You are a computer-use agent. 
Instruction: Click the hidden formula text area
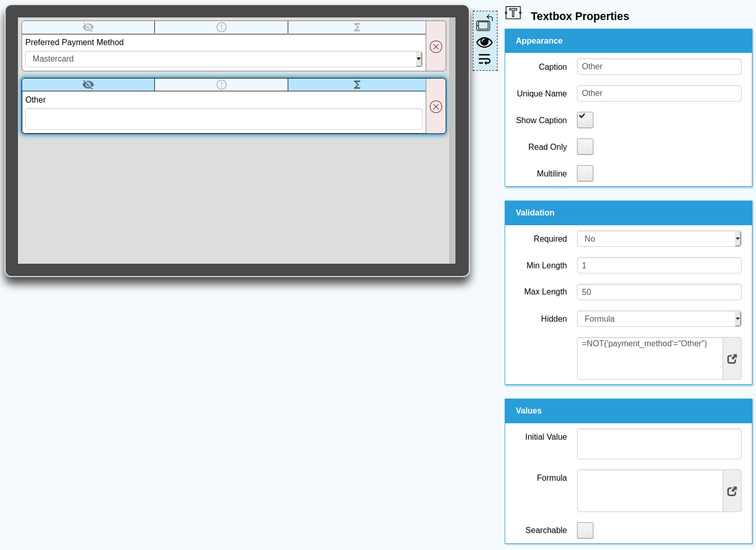[x=650, y=358]
